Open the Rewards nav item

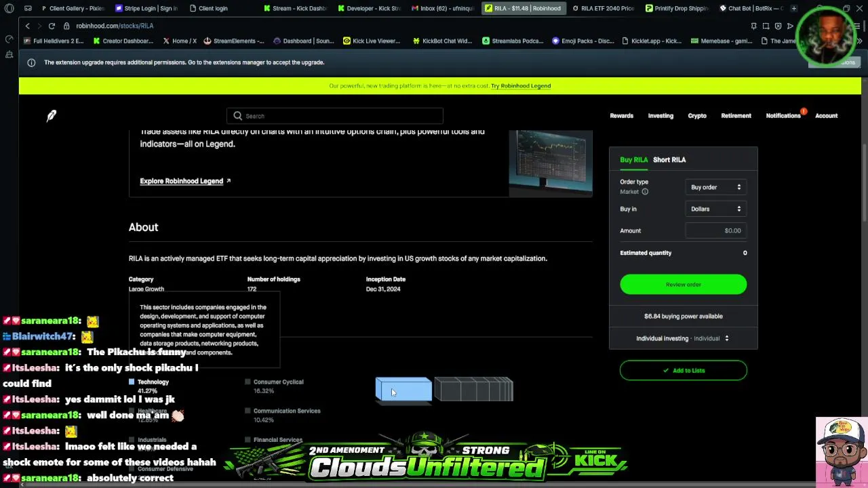coord(621,116)
